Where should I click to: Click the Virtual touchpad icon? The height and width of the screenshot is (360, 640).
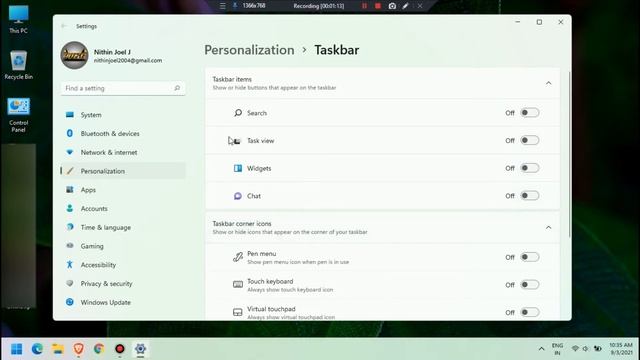238,312
